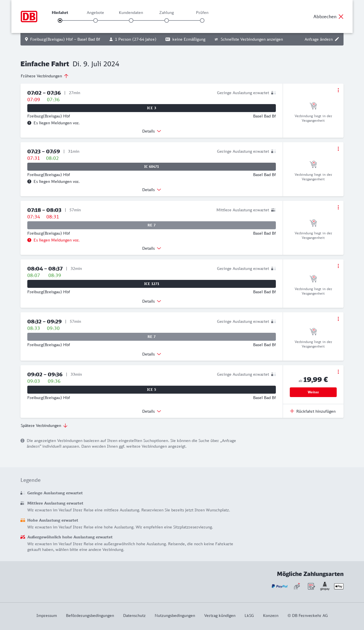Click the alert icon on RE 7 Meldungen
The height and width of the screenshot is (630, 364).
29,240
